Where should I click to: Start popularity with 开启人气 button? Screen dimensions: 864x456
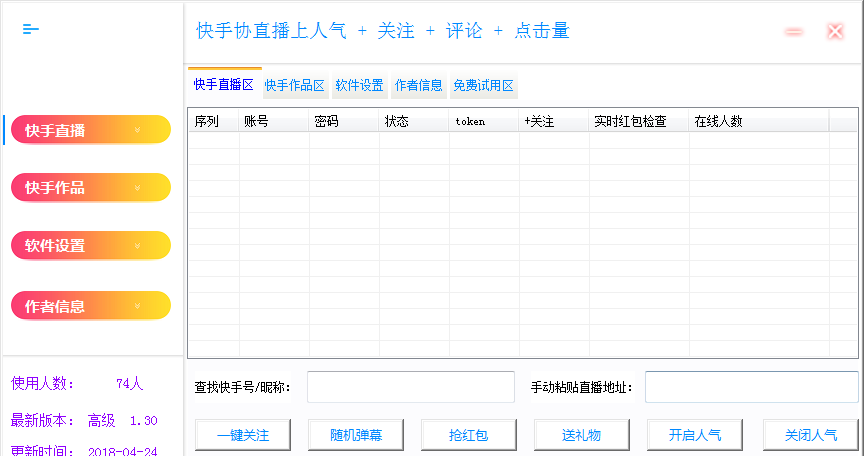695,436
